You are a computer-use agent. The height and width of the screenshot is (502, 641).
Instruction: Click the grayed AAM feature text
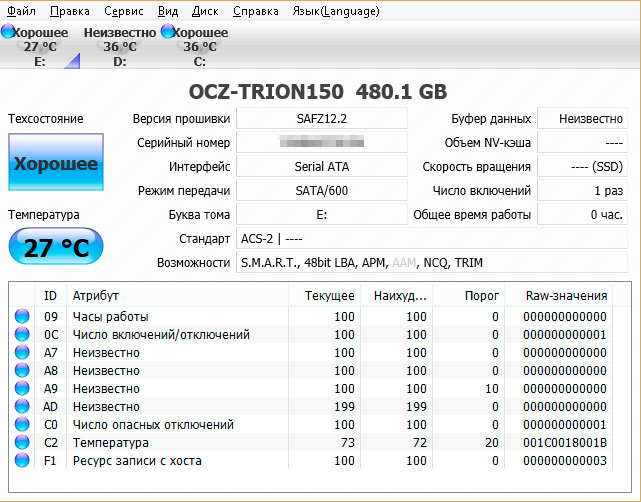404,262
